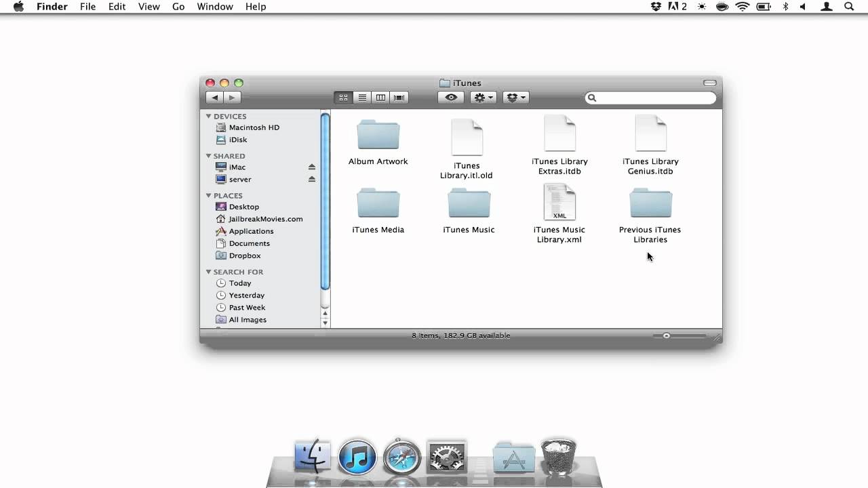Open the Go menu
The height and width of the screenshot is (488, 868).
click(x=178, y=7)
